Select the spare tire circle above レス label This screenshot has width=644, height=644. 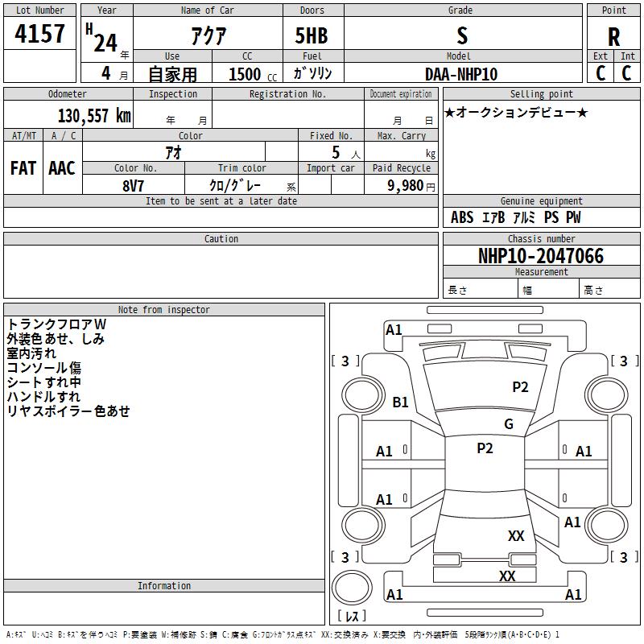(x=352, y=587)
